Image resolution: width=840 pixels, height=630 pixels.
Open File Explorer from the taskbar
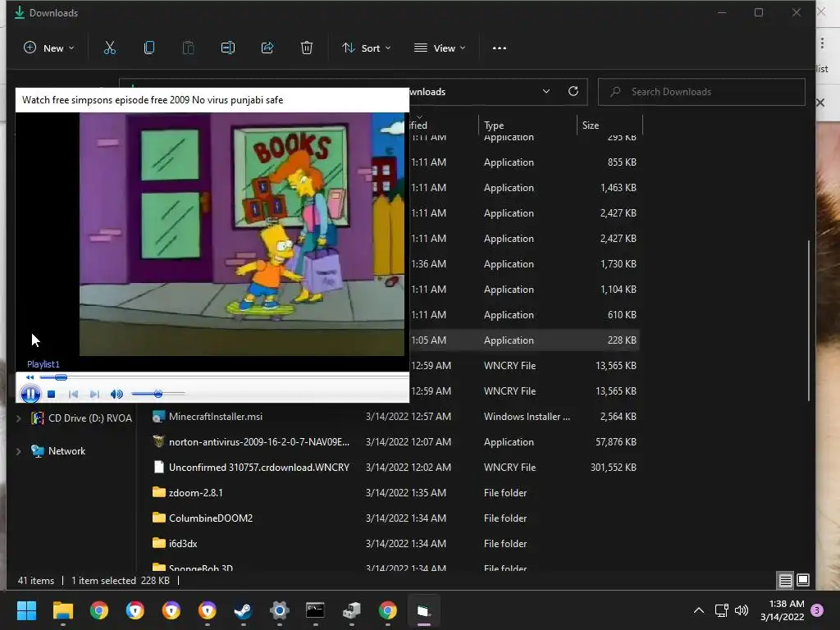click(63, 610)
